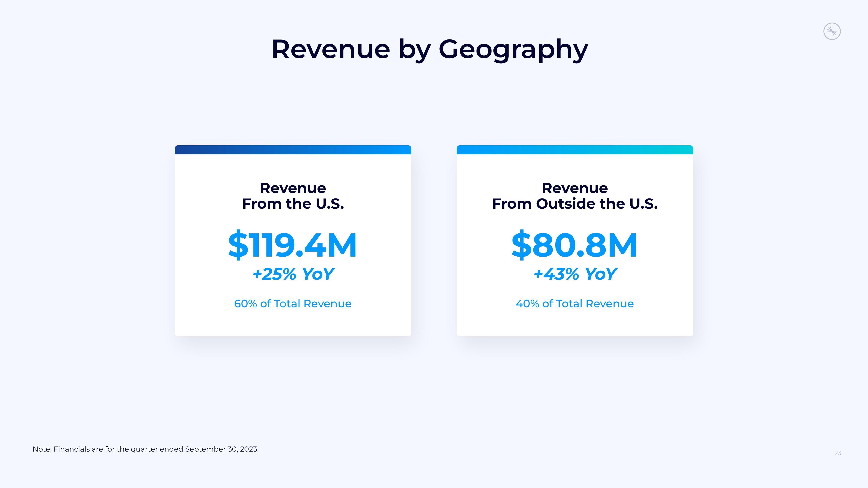Click '60% of Total Revenue' text

click(293, 303)
